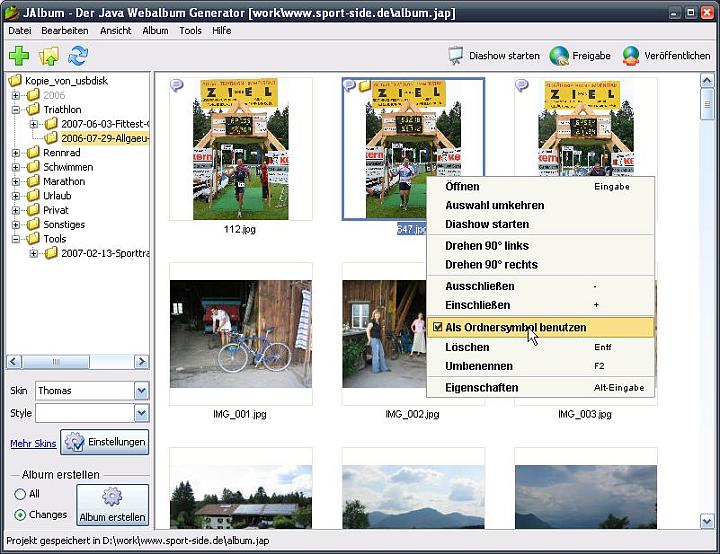Screen dimensions: 720x554
Task: Click the Veröffentlichen globe icon
Action: pyautogui.click(x=631, y=56)
